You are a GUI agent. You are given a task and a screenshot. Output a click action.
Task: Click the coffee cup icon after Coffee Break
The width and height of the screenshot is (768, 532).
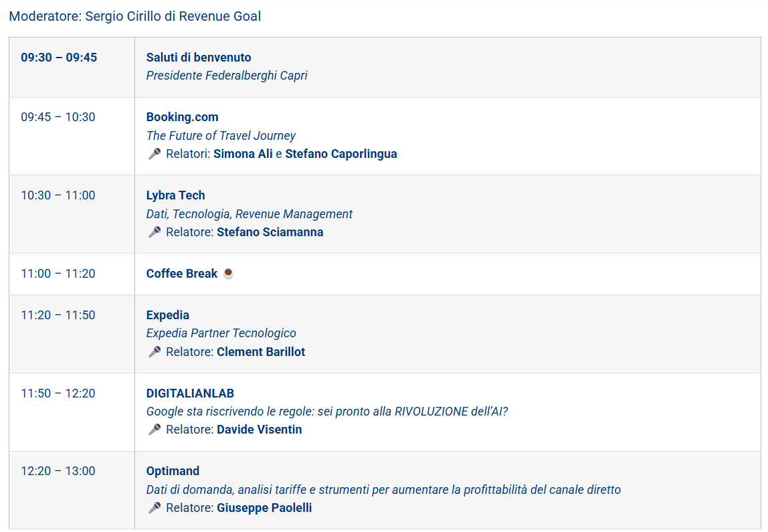228,273
